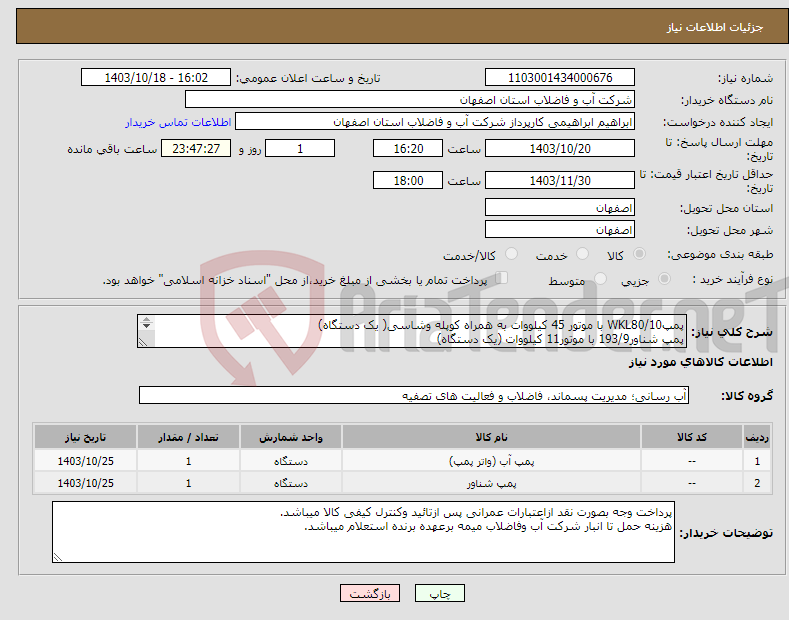Click price validity time 18:00

point(408,180)
